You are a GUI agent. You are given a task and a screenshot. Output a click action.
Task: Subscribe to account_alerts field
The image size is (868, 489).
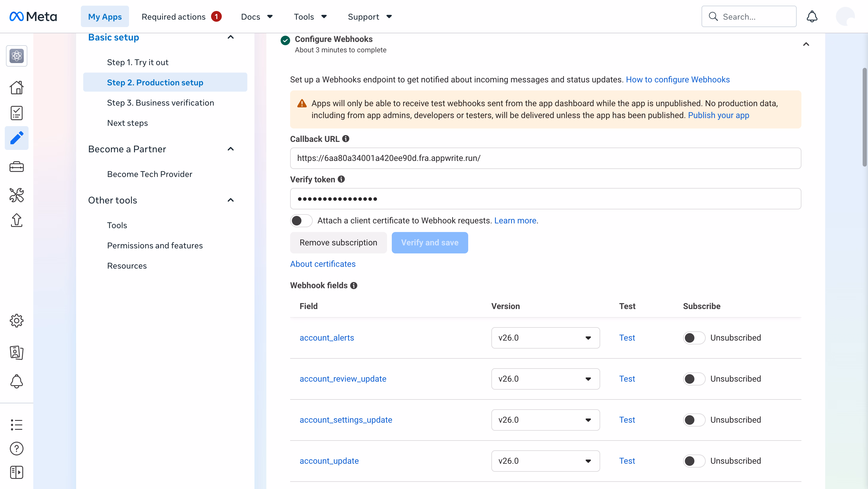click(x=694, y=338)
